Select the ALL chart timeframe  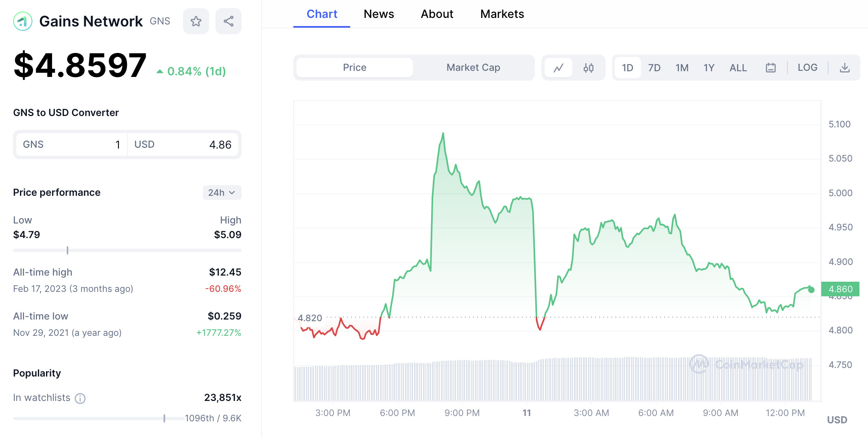[738, 68]
